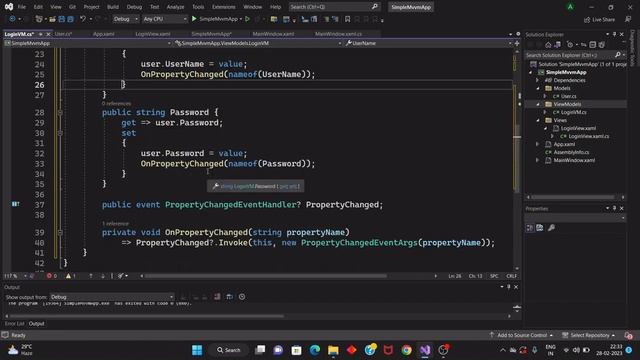Open the Debug configuration dropdown
This screenshot has width=640, height=360.
pyautogui.click(x=125, y=19)
